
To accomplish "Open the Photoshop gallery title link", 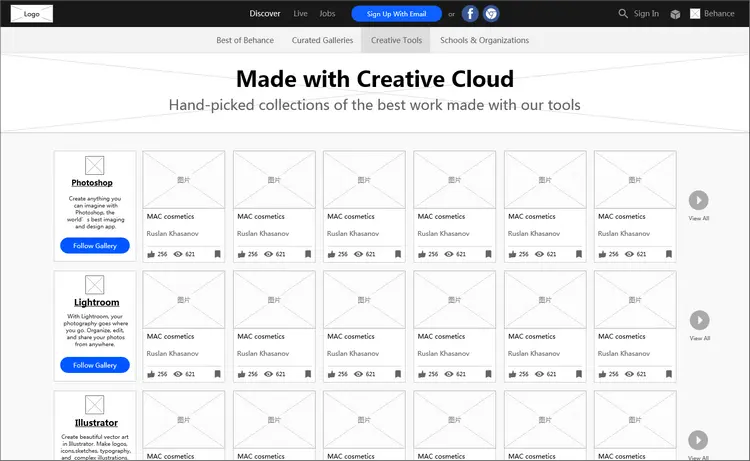I will (x=92, y=183).
